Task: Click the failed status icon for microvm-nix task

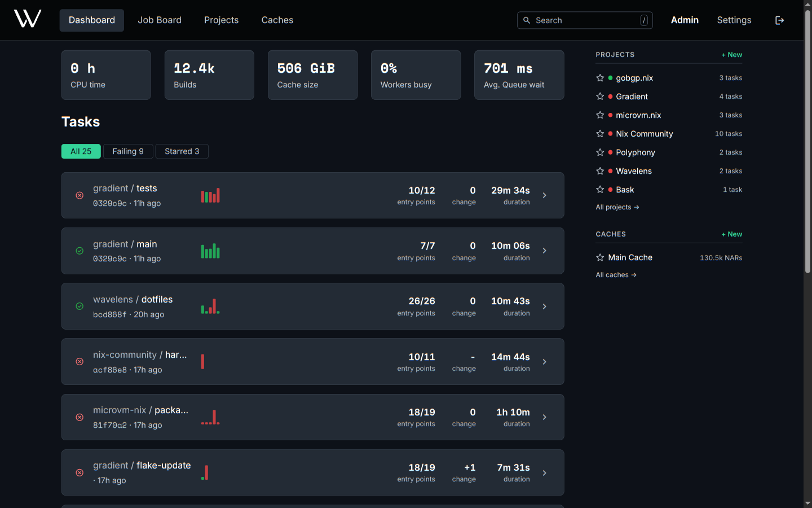Action: coord(80,417)
